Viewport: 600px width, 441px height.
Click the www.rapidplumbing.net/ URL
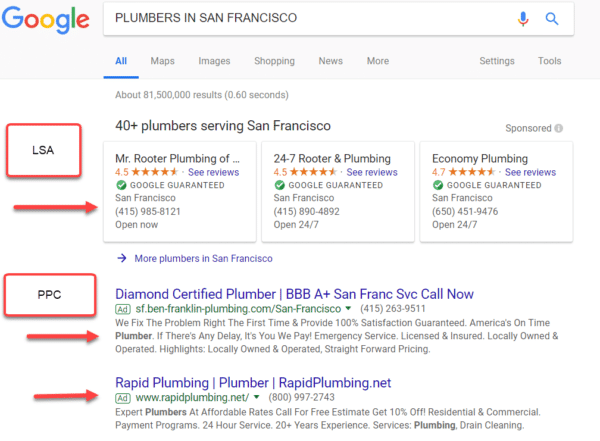click(x=192, y=397)
